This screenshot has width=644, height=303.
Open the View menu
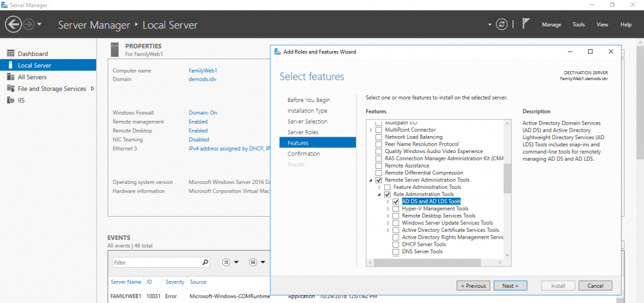[x=602, y=25]
